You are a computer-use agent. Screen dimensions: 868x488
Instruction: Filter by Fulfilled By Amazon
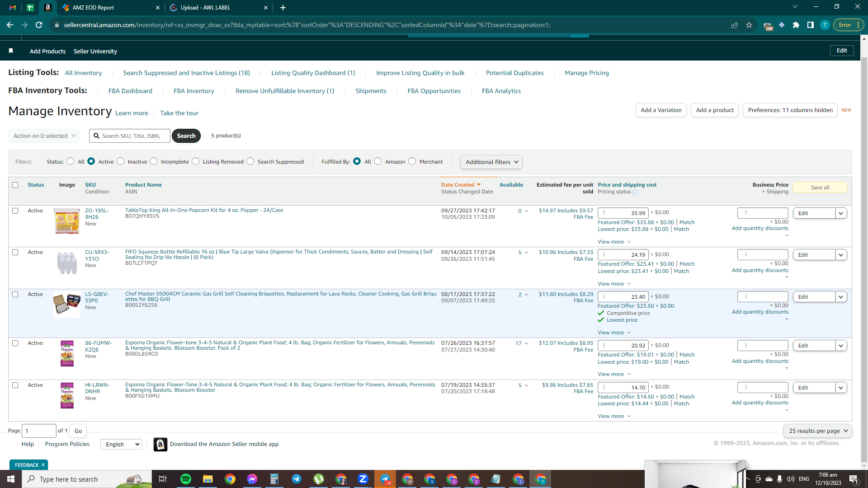click(x=378, y=161)
